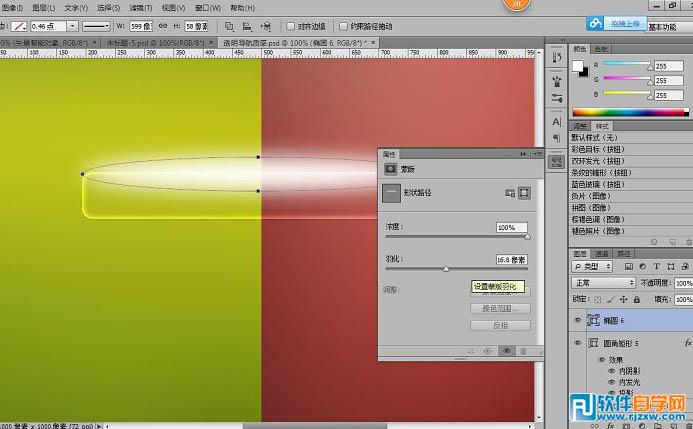This screenshot has height=429, width=693.
Task: Click the 反相 invert button
Action: pyautogui.click(x=500, y=326)
